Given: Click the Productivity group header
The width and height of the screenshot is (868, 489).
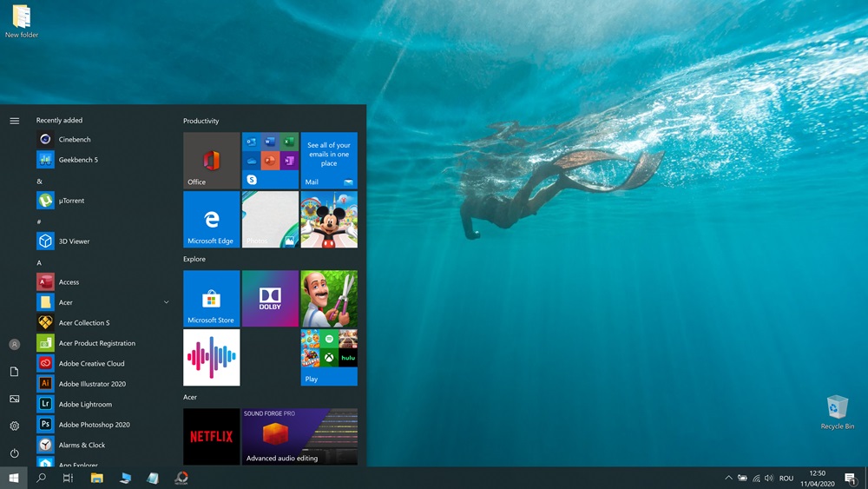Looking at the screenshot, I should pyautogui.click(x=201, y=121).
